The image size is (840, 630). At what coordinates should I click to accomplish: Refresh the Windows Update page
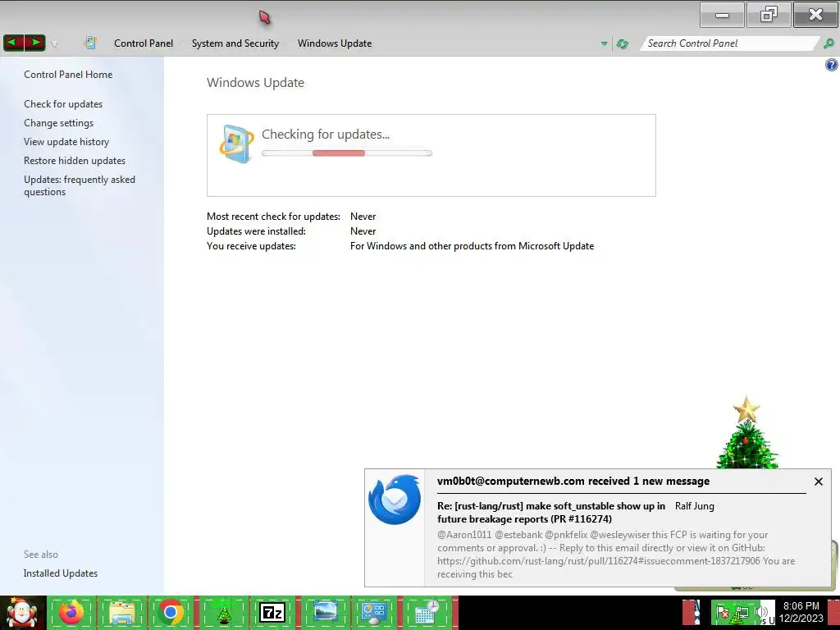click(x=623, y=44)
